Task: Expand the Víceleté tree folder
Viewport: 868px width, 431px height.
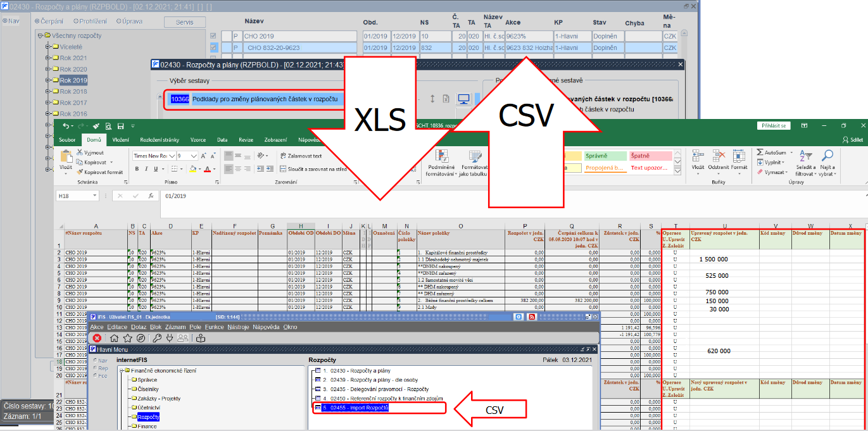Action: click(47, 47)
